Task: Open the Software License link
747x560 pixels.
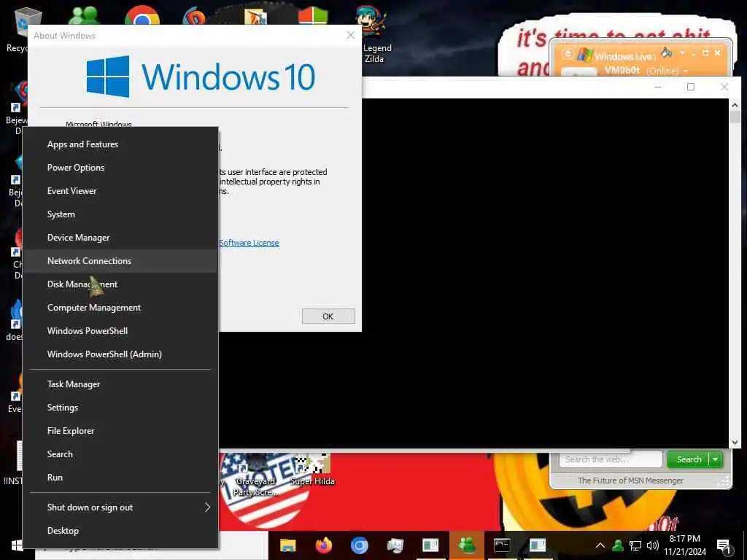Action: point(249,243)
